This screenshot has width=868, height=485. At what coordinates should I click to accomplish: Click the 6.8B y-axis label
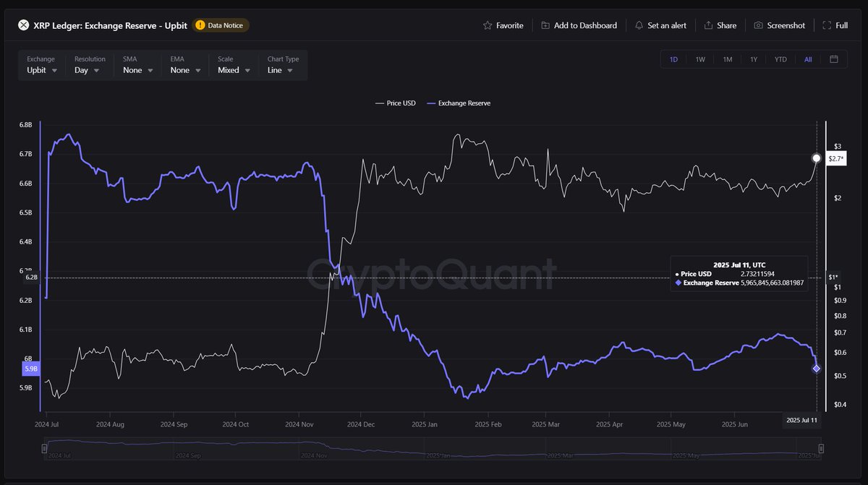pyautogui.click(x=25, y=125)
